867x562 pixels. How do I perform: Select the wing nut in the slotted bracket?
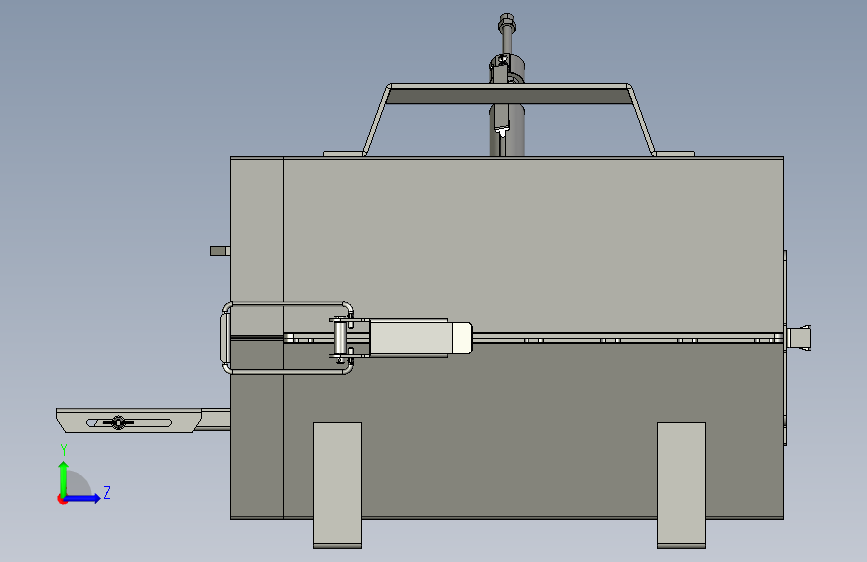point(118,423)
